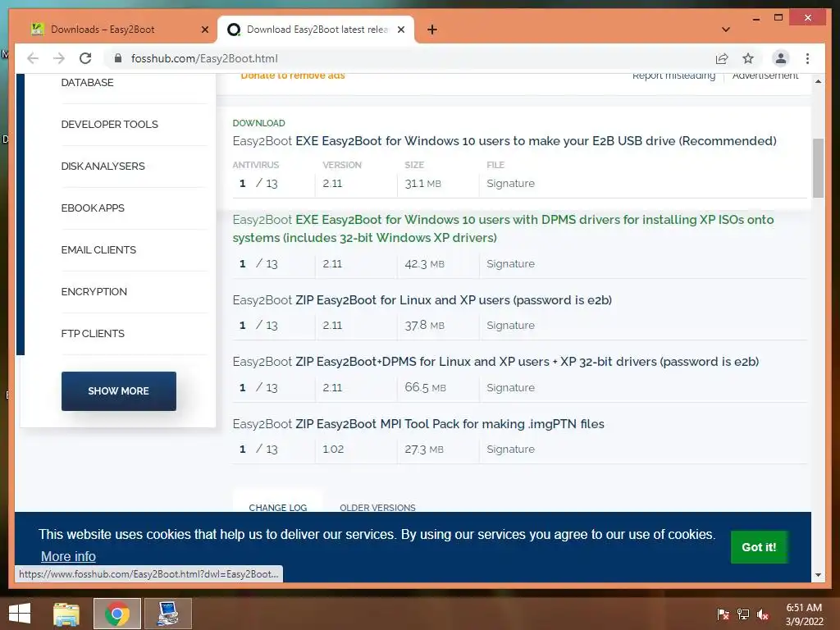Image resolution: width=840 pixels, height=630 pixels.
Task: Open Signature for the 37.8 MB file
Action: (510, 325)
